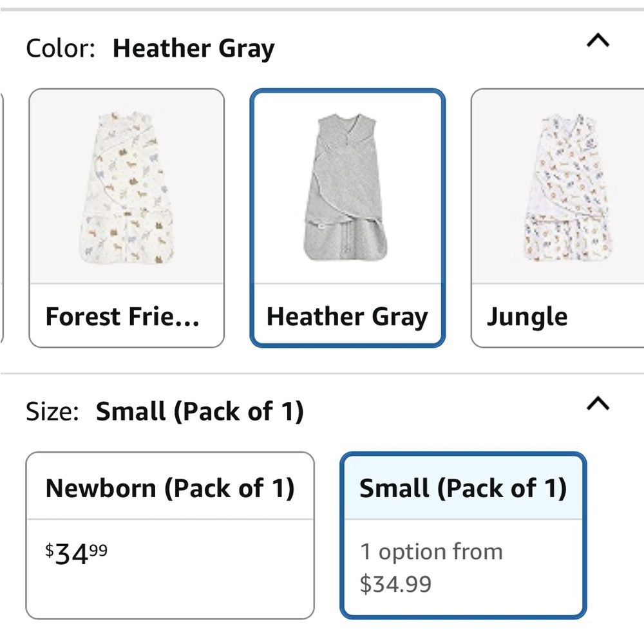Screen dimensions: 644x644
Task: Pick the Jungle swatch label
Action: (x=527, y=317)
